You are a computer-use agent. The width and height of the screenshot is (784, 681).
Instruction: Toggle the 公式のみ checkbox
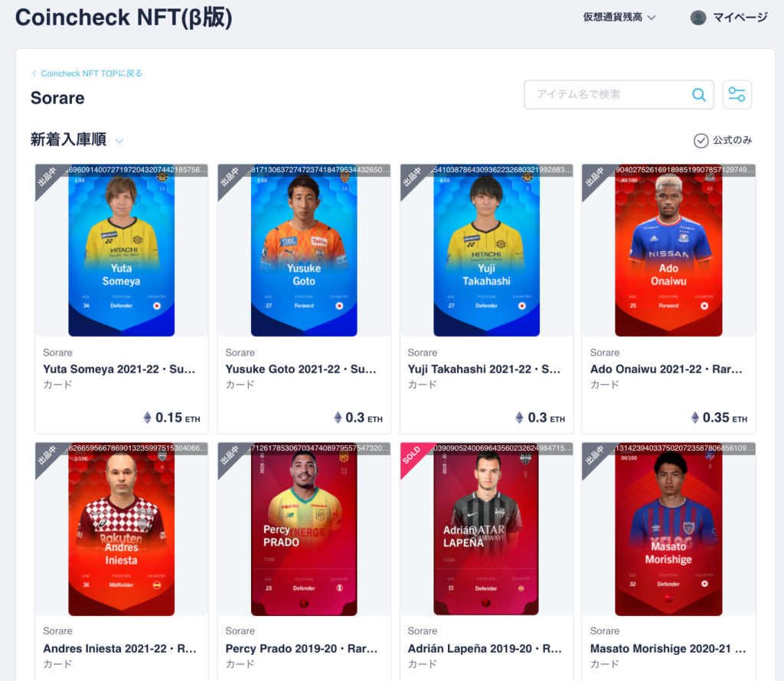pos(701,140)
